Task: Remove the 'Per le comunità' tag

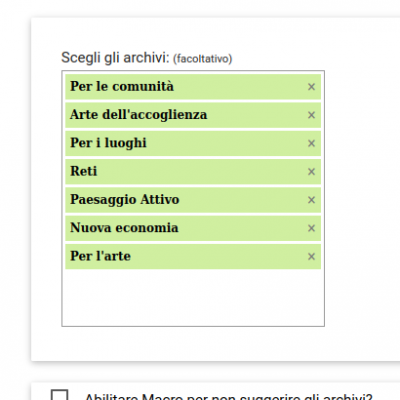Action: tap(311, 87)
